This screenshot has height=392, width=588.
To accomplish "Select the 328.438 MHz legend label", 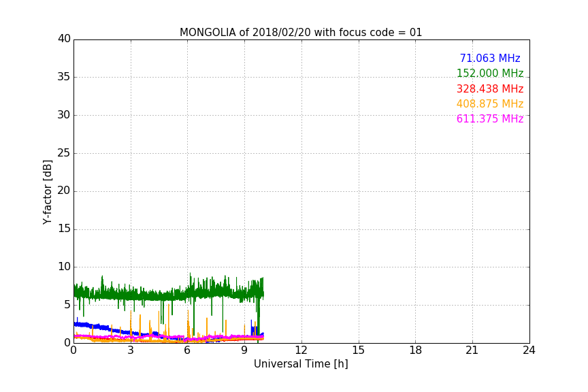I will 490,88.
